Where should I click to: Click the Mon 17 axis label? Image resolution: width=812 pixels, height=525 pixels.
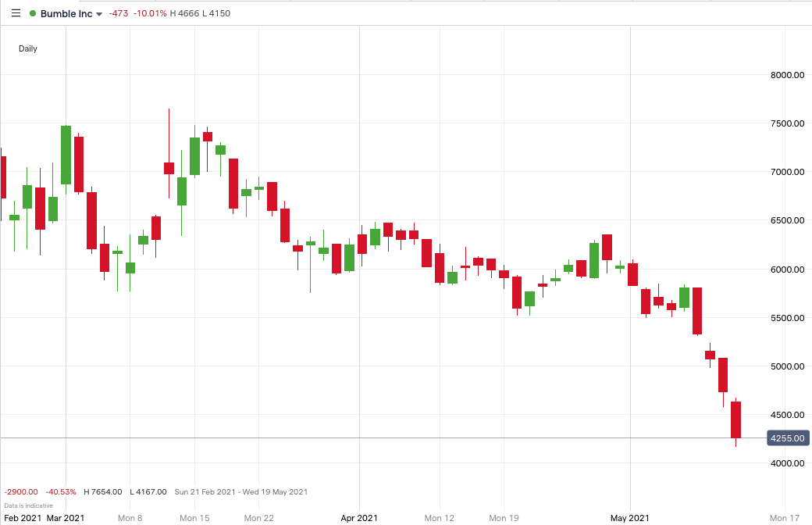[785, 518]
